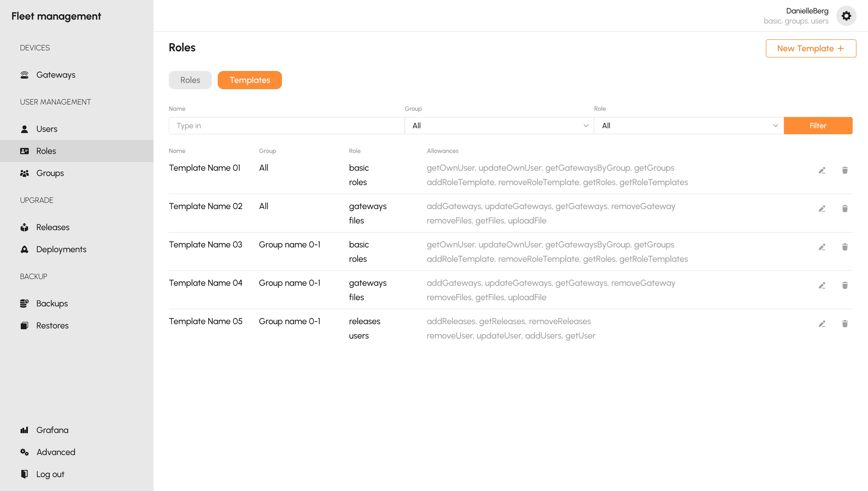Edit Template Name 05 with pencil icon
The width and height of the screenshot is (868, 491).
point(822,324)
